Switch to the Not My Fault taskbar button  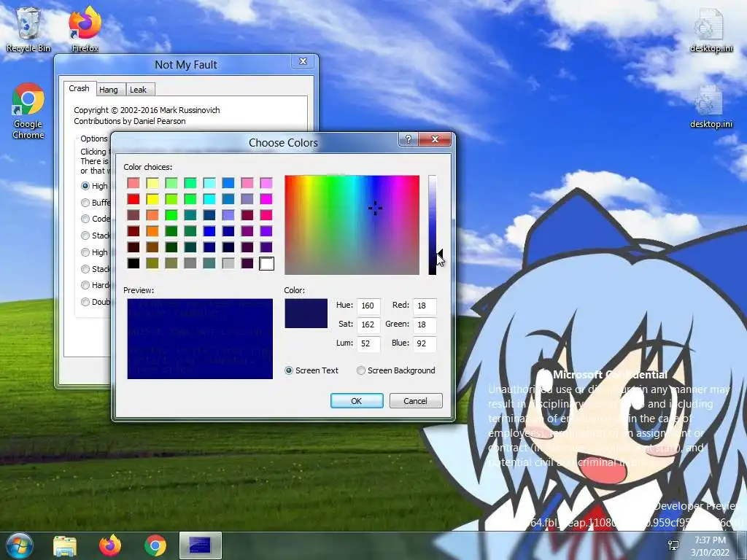coord(200,545)
